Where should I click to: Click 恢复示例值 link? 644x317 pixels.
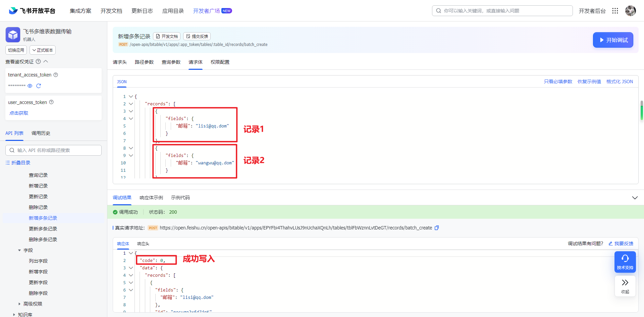click(589, 82)
